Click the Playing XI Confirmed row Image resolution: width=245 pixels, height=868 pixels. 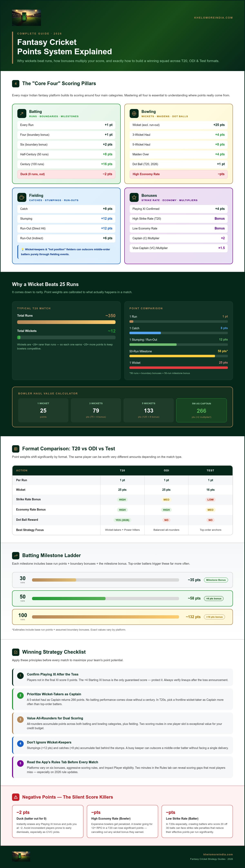[x=179, y=209]
